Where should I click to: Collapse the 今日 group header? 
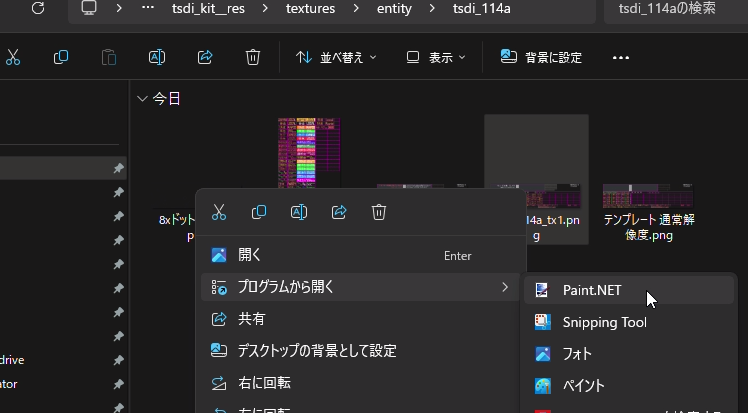(142, 99)
